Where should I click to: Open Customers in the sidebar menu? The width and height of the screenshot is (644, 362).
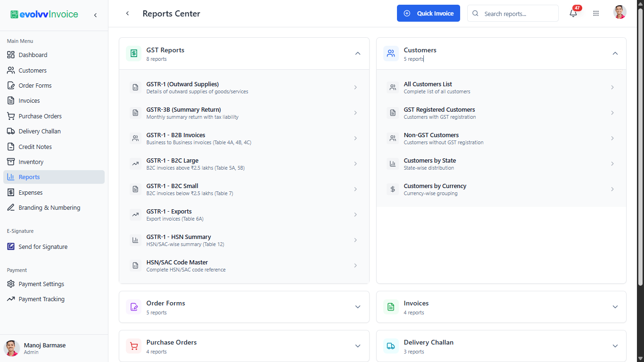pos(54,70)
